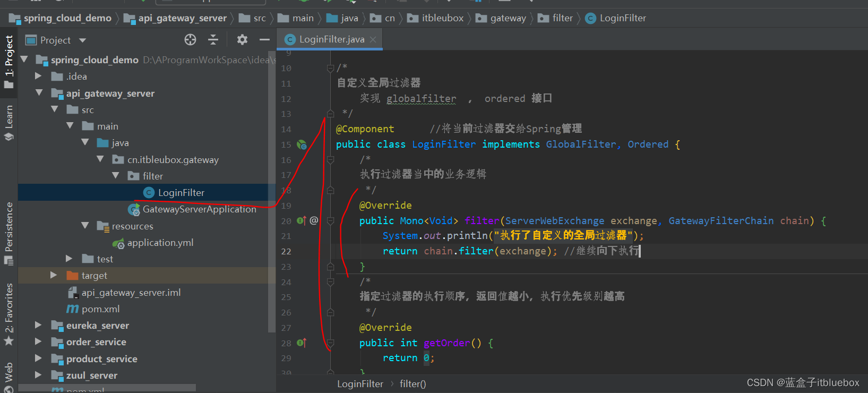
Task: Click the Project panel vertical scrollbar
Action: [x=272, y=191]
